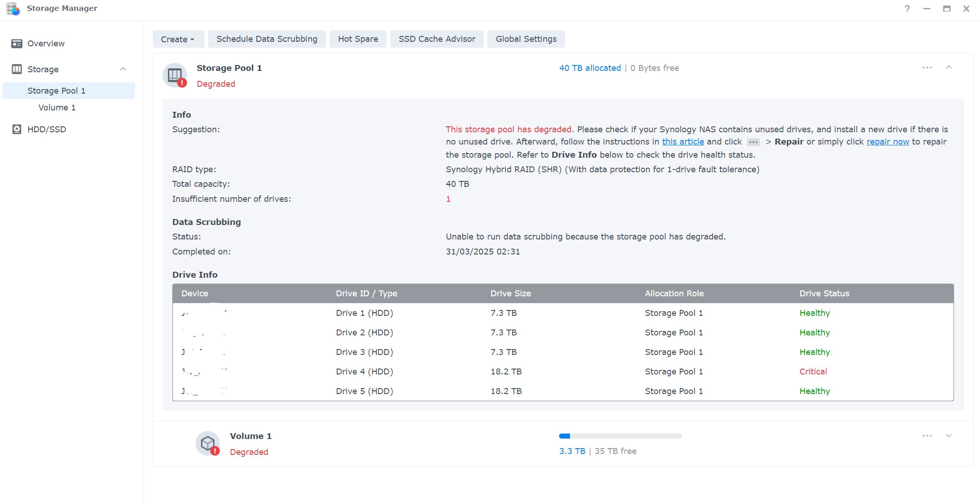Minimize the Storage Manager window
Screen dimensions: 980x504
click(x=927, y=9)
